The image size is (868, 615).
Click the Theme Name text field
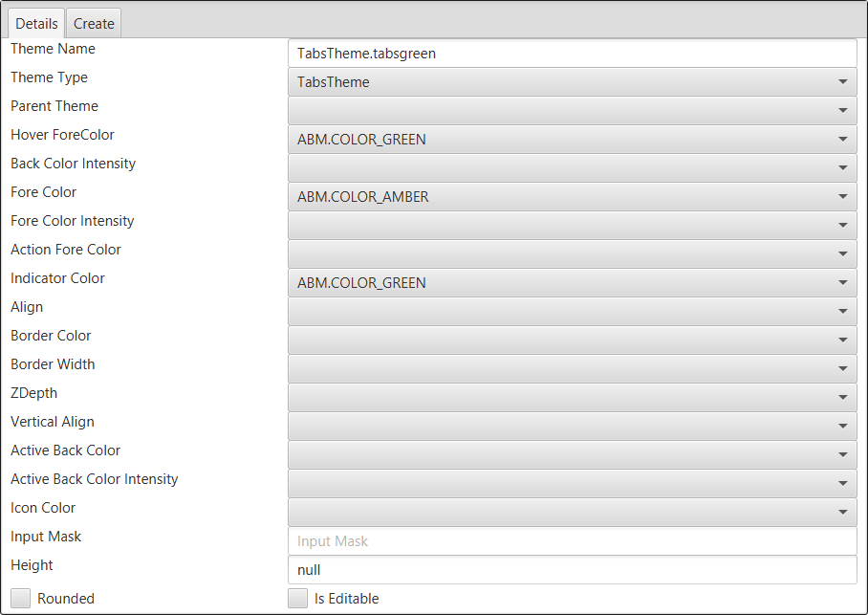(x=572, y=54)
